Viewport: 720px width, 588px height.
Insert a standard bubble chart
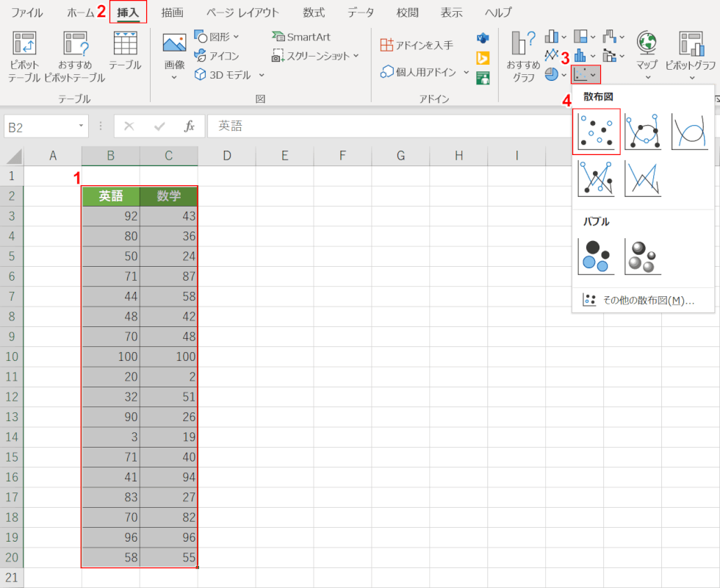[596, 257]
